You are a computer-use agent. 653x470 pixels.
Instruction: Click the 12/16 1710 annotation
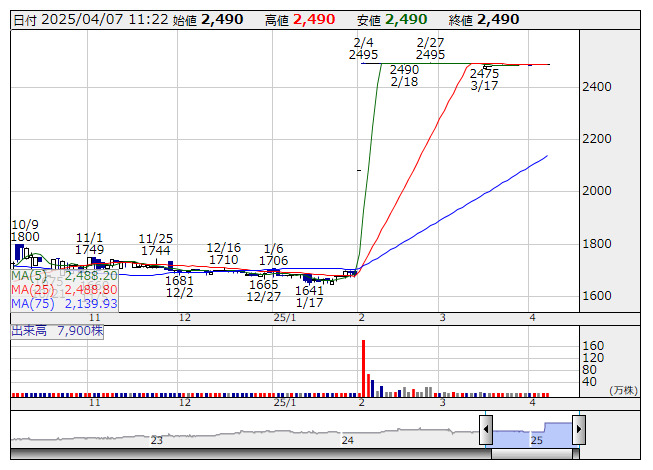(x=224, y=254)
